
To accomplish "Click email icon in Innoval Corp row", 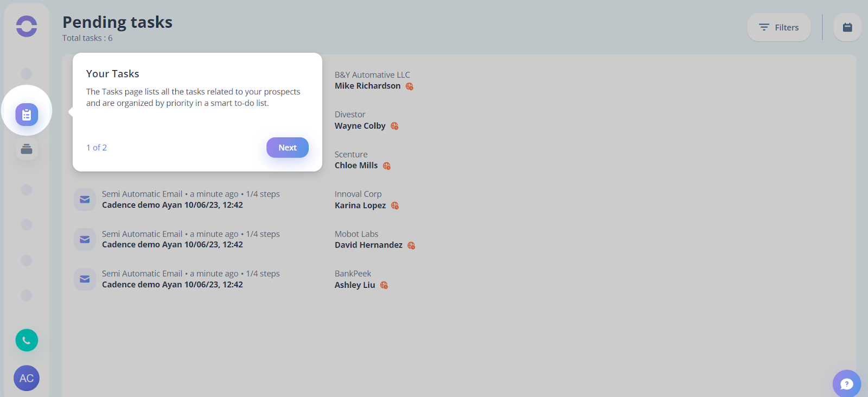I will coord(85,199).
